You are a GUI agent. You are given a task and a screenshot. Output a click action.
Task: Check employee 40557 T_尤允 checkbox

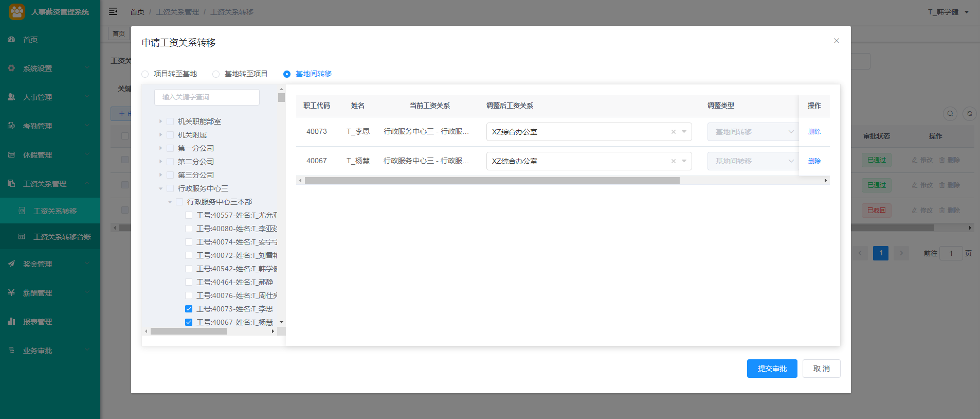(189, 215)
